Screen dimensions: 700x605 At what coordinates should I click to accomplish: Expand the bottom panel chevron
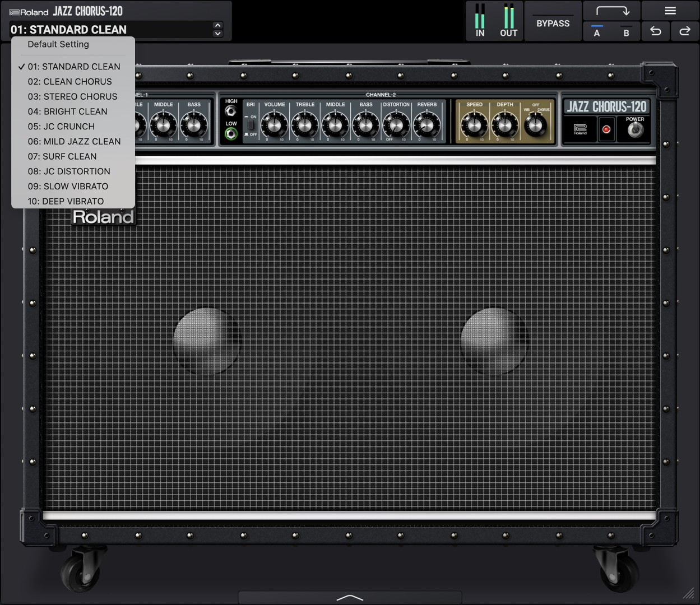(350, 598)
